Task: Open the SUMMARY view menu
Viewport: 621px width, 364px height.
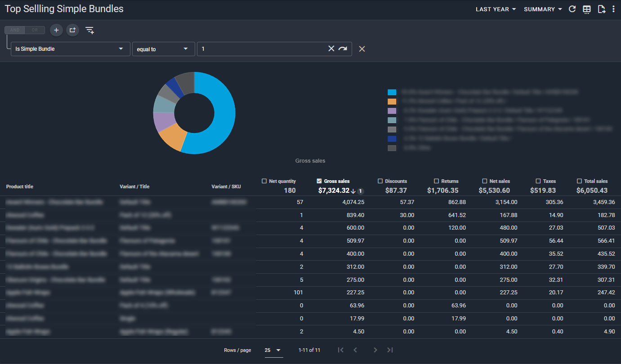Action: click(x=543, y=9)
